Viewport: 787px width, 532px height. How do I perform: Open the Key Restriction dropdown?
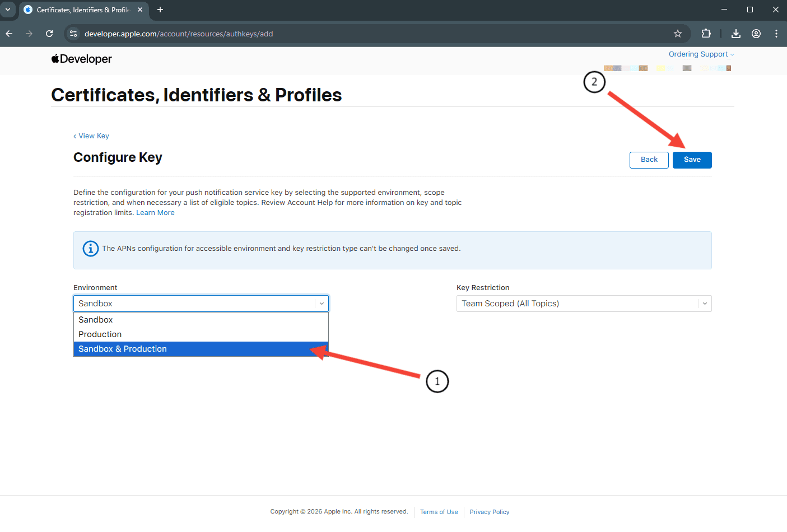[x=584, y=304]
